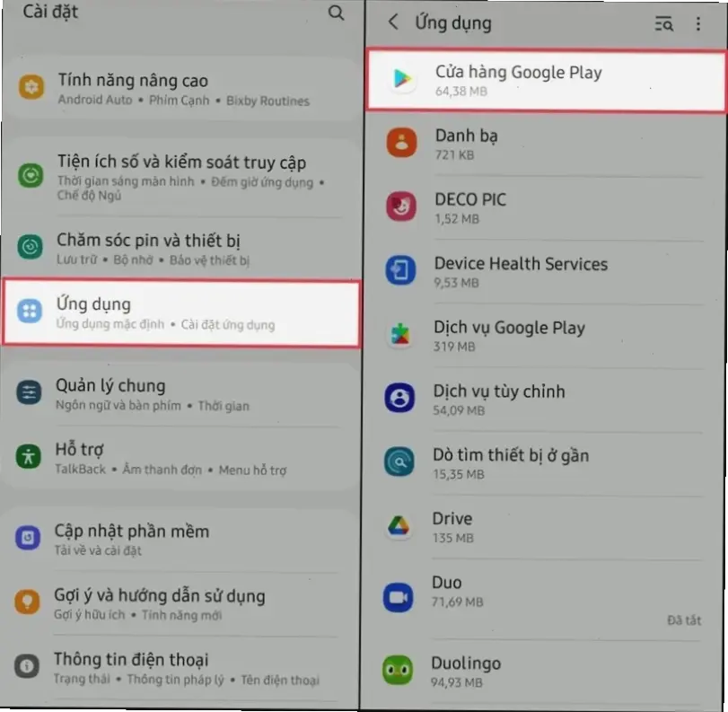Screen dimensions: 728x712
Task: Tap the Dịch vụ tùy chỉnh icon
Action: click(x=399, y=398)
